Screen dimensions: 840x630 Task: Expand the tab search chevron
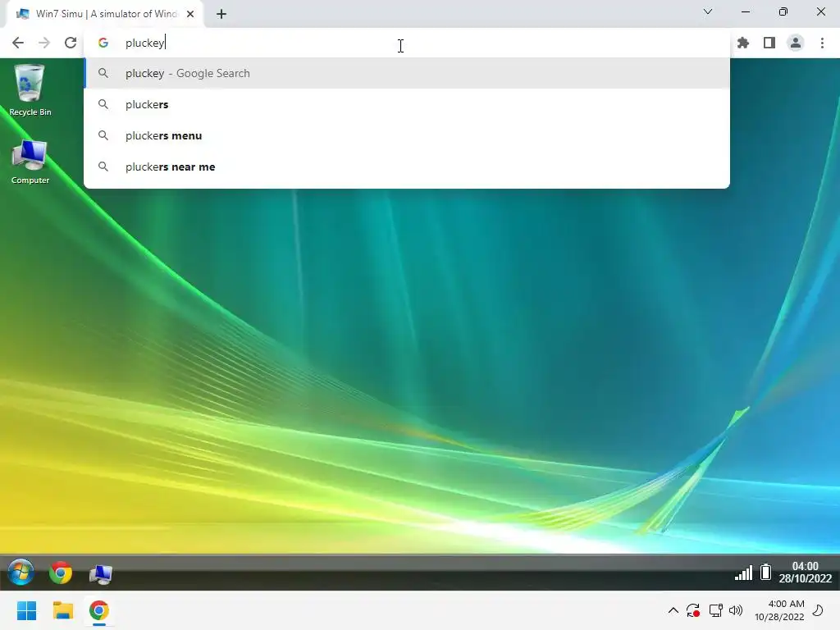click(708, 11)
